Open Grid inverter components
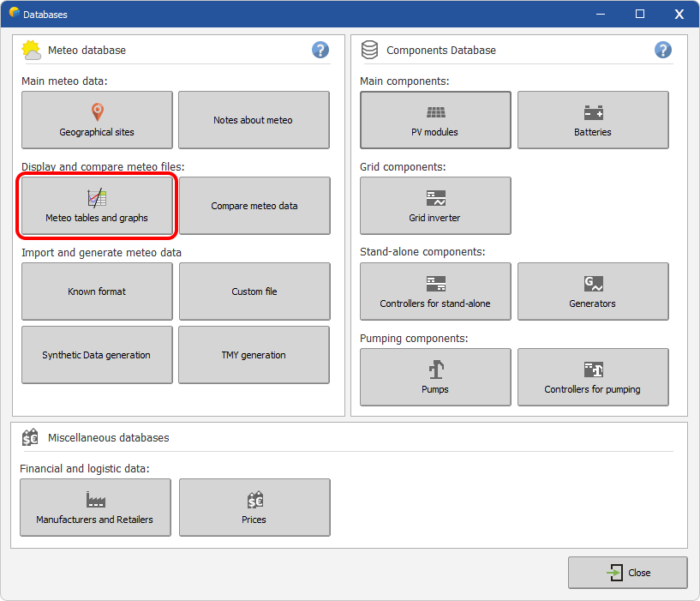The height and width of the screenshot is (601, 700). point(435,206)
